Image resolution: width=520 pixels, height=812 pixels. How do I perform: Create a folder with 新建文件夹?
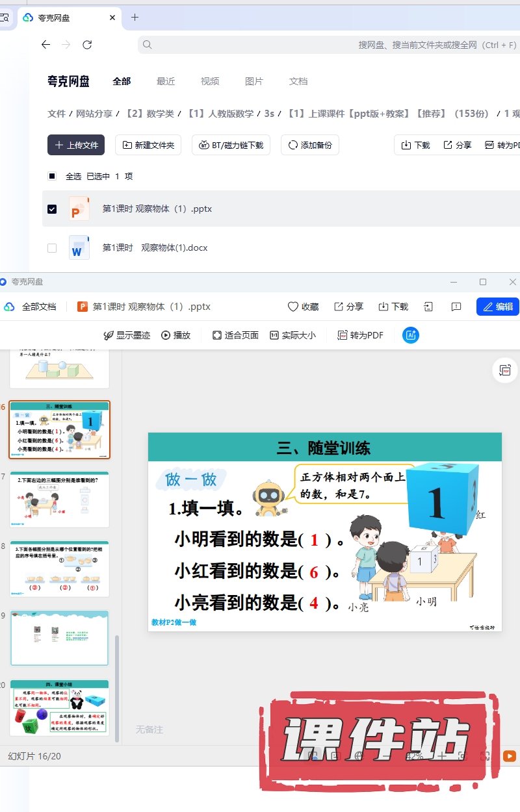click(148, 145)
